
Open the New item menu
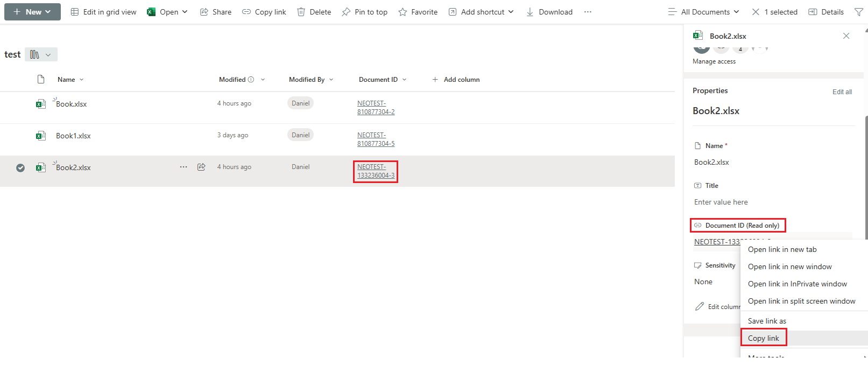[x=32, y=12]
